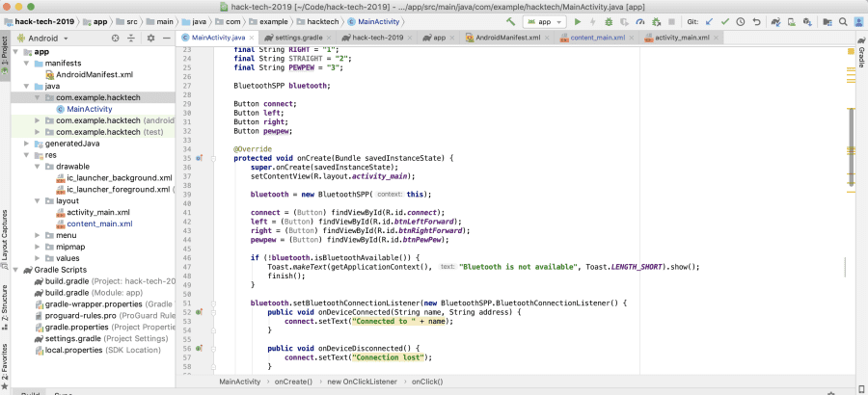Viewport: 868px width, 395px height.
Task: Open the Profile app gauge icon
Action: [x=640, y=22]
